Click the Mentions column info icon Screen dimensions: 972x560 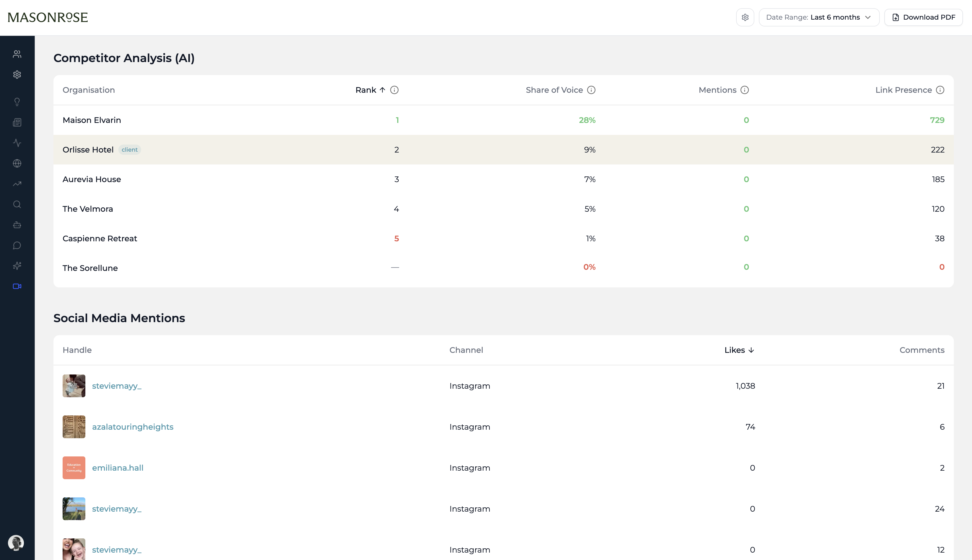(x=745, y=90)
